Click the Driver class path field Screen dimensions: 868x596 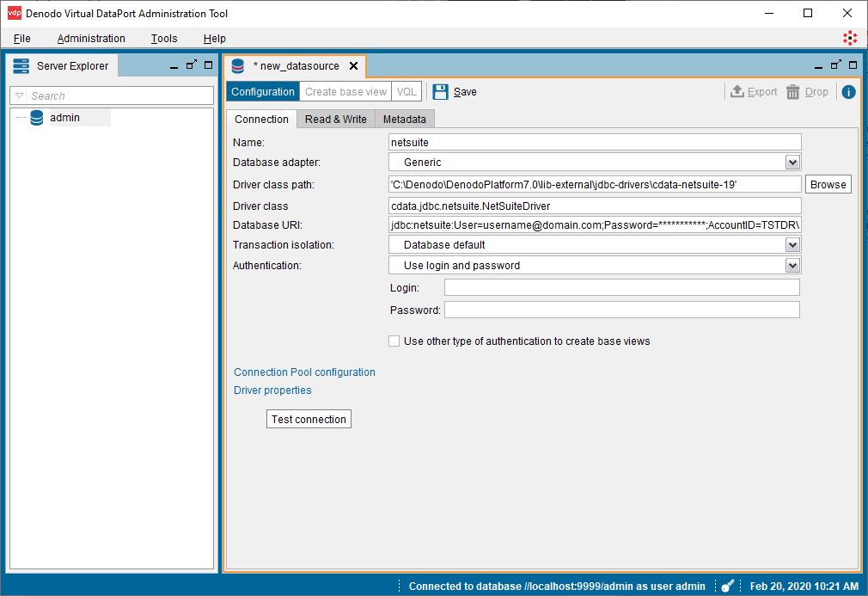tap(595, 184)
